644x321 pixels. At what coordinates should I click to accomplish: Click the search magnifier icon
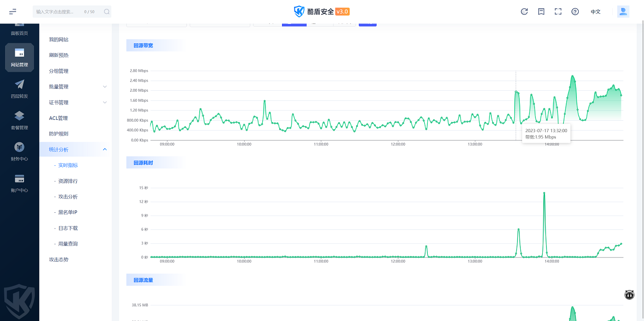click(x=107, y=12)
